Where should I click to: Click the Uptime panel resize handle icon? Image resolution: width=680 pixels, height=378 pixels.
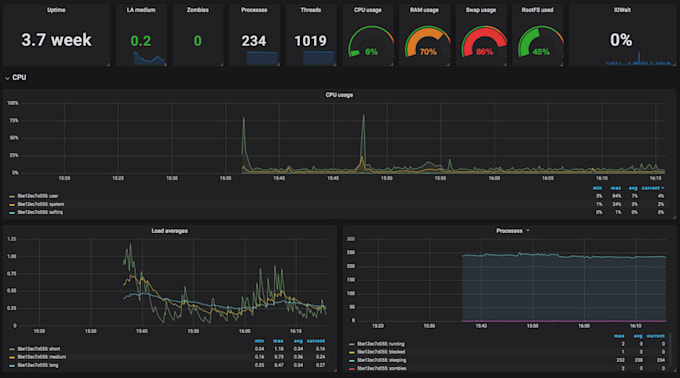108,64
